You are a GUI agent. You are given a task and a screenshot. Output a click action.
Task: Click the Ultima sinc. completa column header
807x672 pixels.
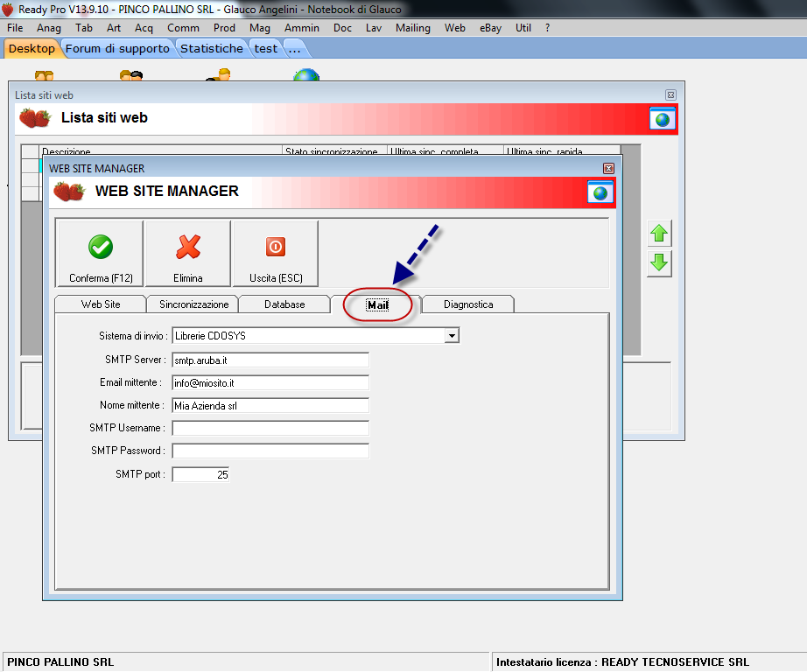coord(446,150)
